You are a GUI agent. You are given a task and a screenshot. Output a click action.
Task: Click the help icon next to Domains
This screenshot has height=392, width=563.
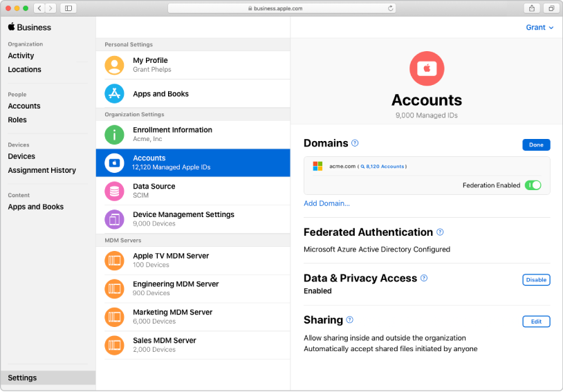[x=355, y=143]
